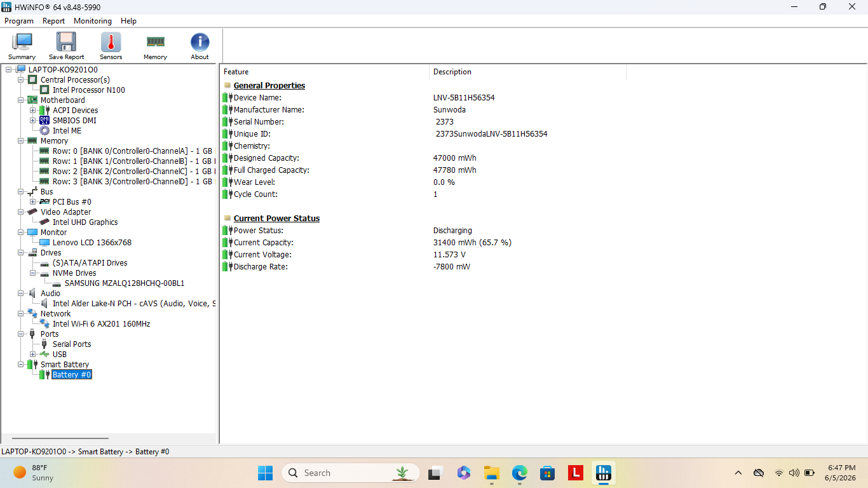Click the Intel Alder Lake-N audio speaker icon
The width and height of the screenshot is (868, 488).
coord(44,304)
